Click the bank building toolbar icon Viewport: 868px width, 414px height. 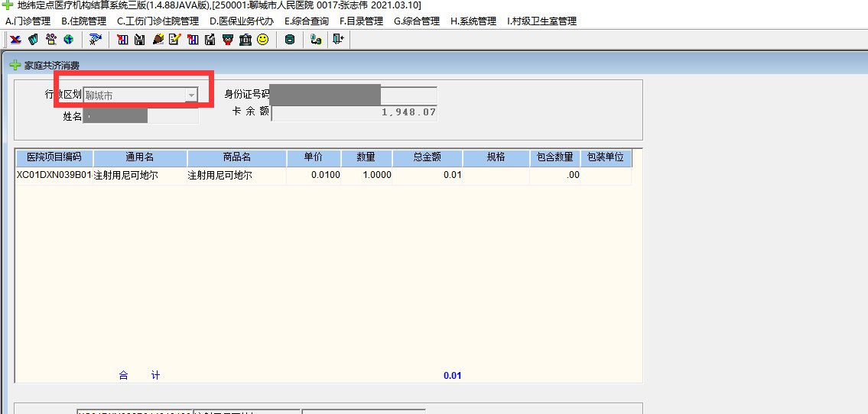(x=245, y=39)
